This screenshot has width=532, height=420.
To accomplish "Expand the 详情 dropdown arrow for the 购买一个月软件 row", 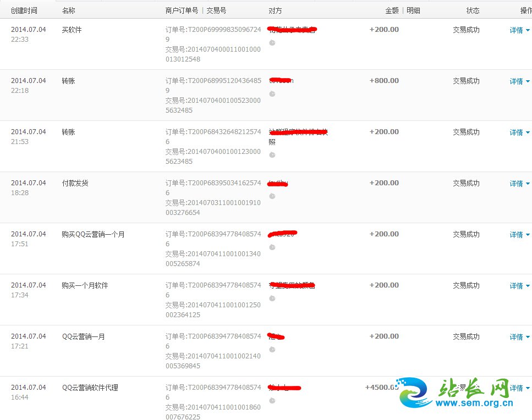I will (x=528, y=286).
